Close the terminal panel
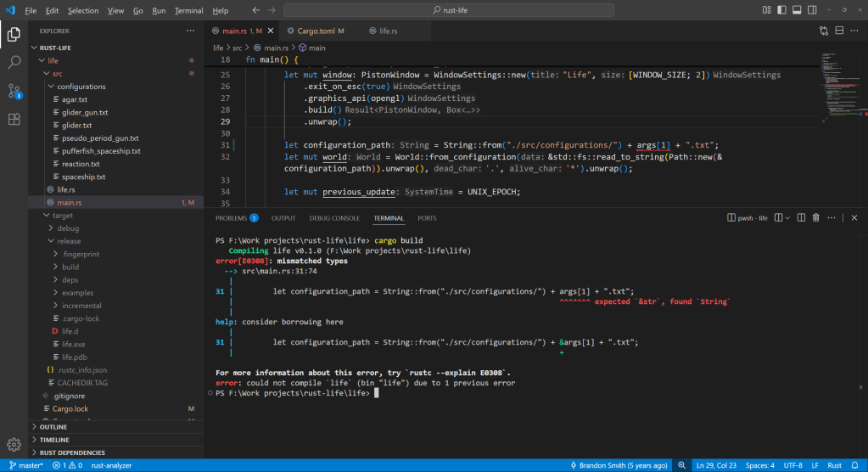This screenshot has height=472, width=868. [854, 217]
